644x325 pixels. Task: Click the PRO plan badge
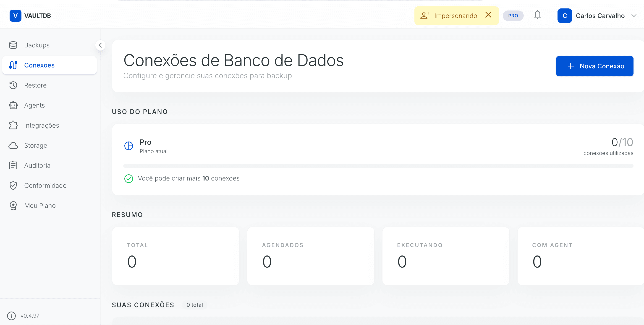(x=513, y=16)
